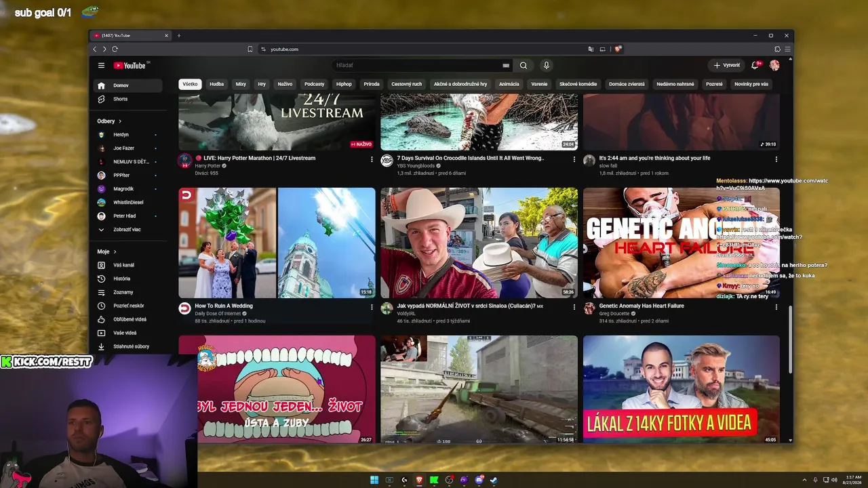Expand Zobraziť viac in subscriptions
The width and height of the screenshot is (868, 488).
(128, 229)
